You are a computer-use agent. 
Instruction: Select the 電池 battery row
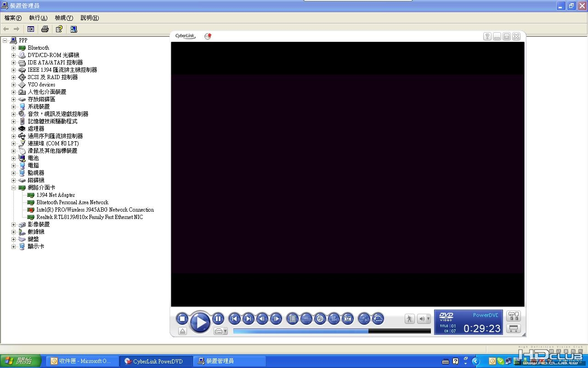pos(33,158)
